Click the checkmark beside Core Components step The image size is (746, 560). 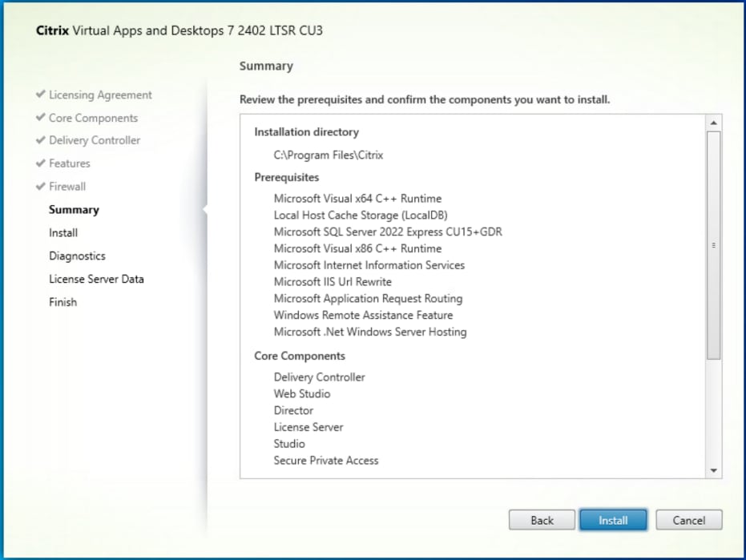40,117
